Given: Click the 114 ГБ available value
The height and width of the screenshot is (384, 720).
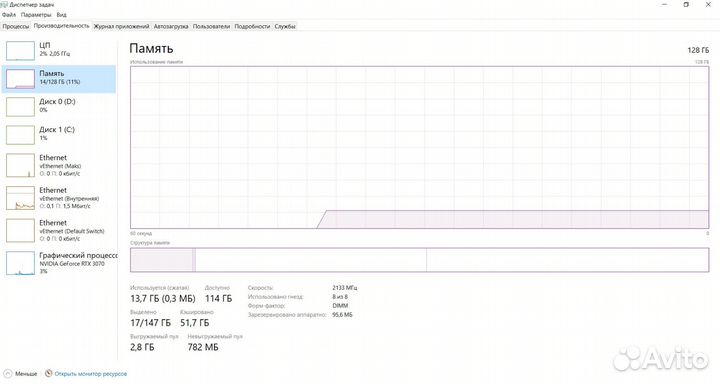Looking at the screenshot, I should [218, 299].
